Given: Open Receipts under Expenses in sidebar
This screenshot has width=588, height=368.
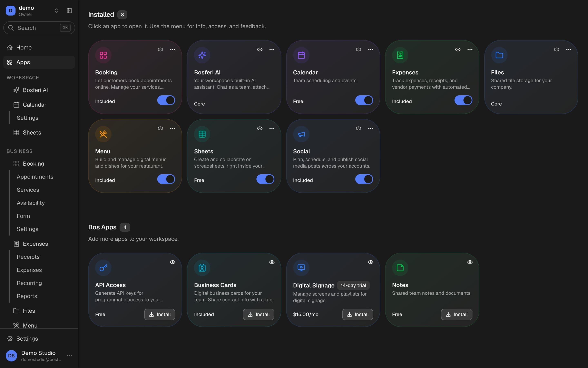Looking at the screenshot, I should pos(28,257).
